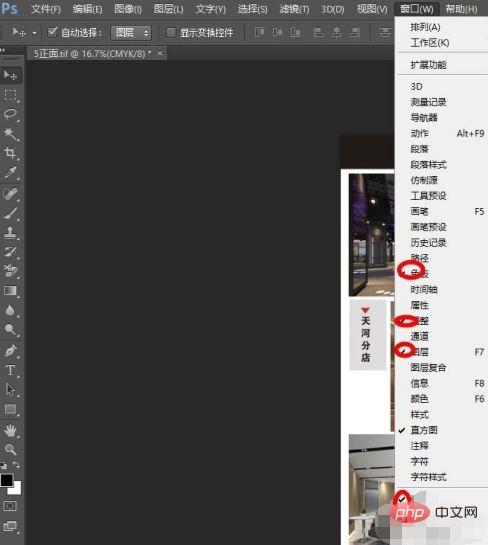The height and width of the screenshot is (545, 488).
Task: Click the foreground color swatch
Action: pos(7,480)
